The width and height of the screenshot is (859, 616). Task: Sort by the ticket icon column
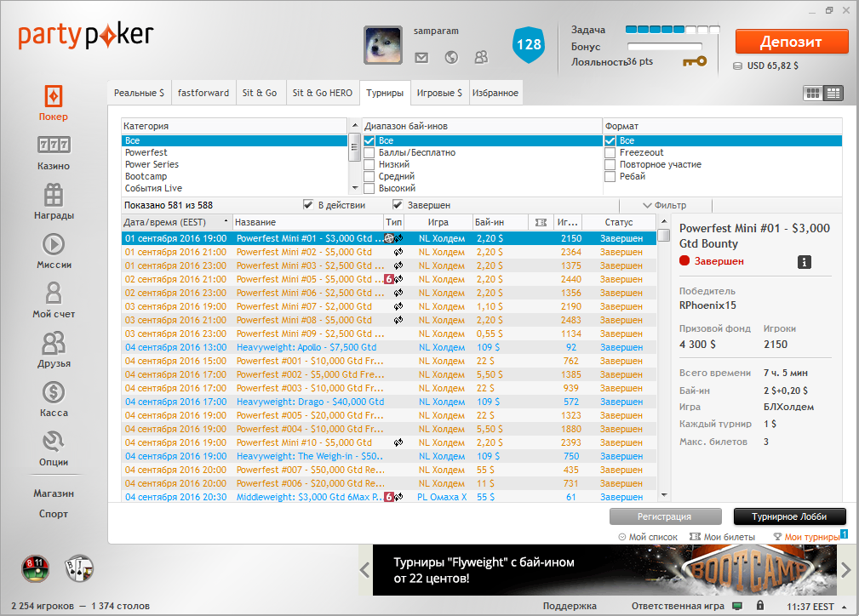[x=541, y=222]
